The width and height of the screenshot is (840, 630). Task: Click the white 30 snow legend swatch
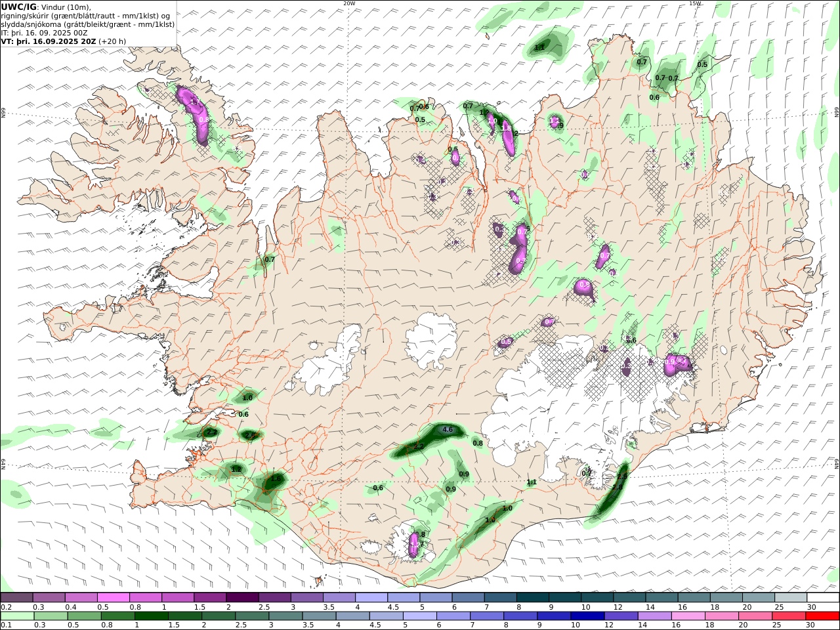[x=823, y=598]
